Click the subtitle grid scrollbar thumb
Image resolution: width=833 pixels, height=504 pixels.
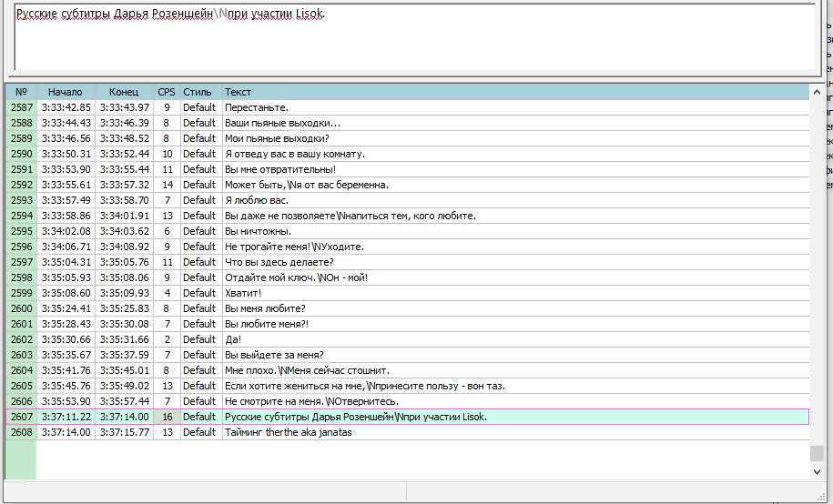click(x=817, y=453)
